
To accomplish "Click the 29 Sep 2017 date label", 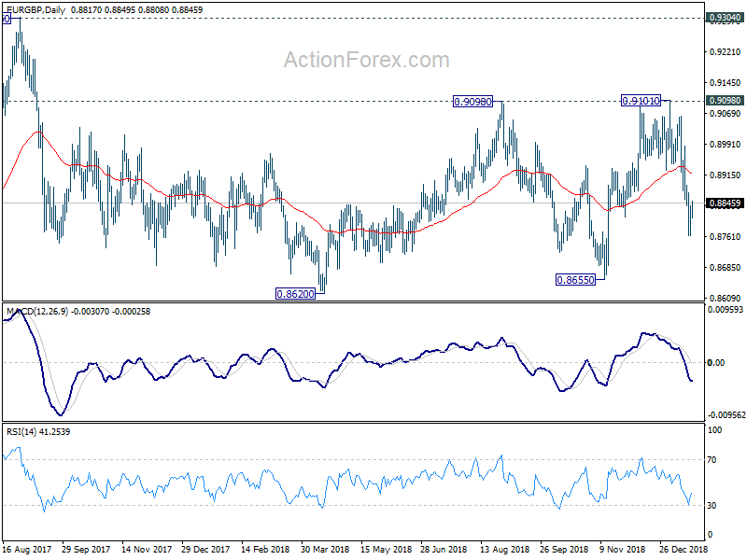I will pos(86,549).
